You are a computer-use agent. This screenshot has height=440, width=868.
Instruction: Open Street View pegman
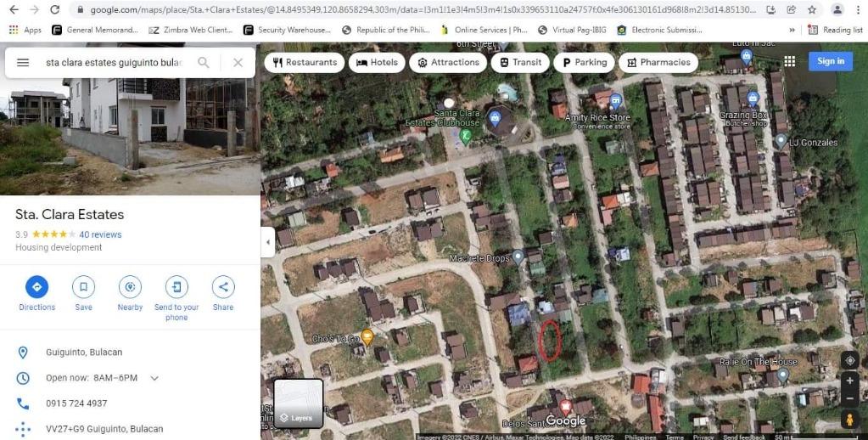tap(849, 420)
